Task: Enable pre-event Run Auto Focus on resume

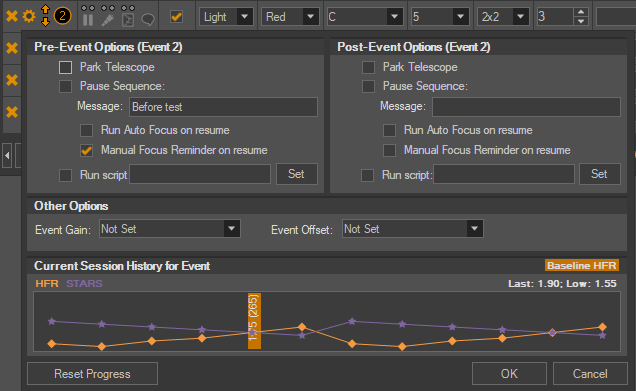Action: 86,130
